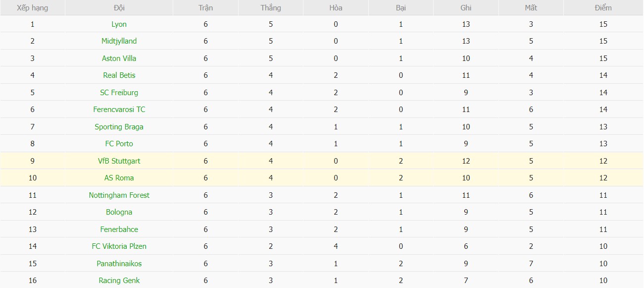
Task: Open SC Freiburg team link
Action: [x=119, y=93]
